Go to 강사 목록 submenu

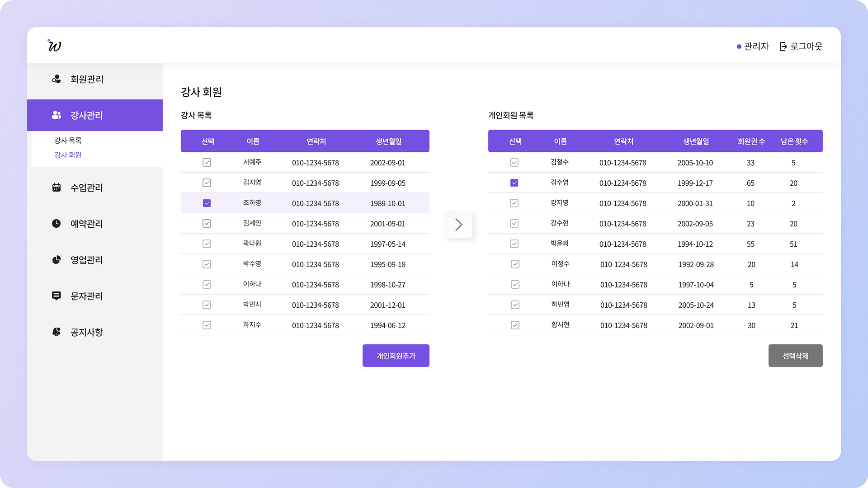(x=68, y=141)
